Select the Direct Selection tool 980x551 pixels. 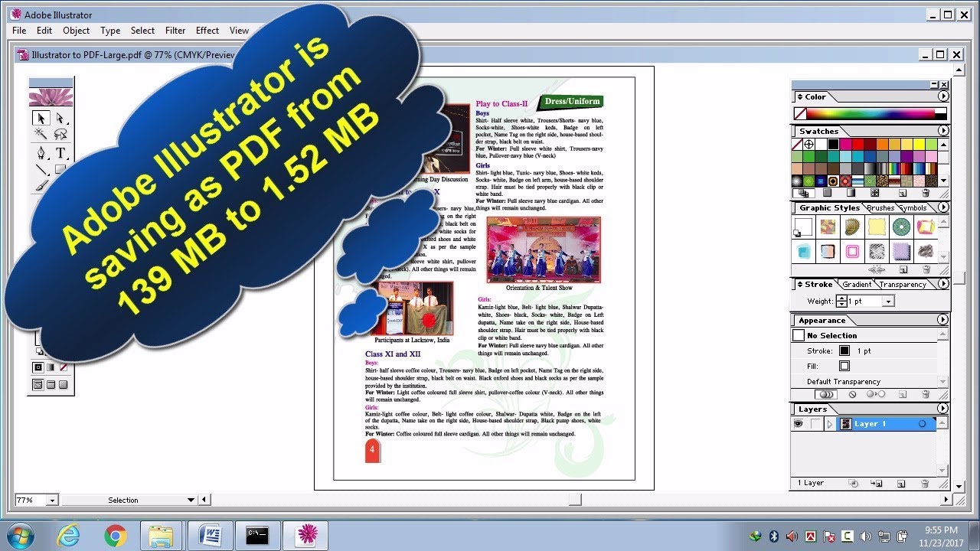(x=60, y=119)
